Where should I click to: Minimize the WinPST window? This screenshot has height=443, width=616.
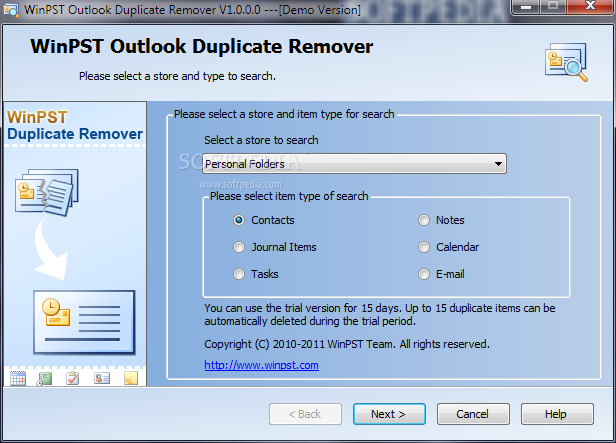tap(526, 7)
